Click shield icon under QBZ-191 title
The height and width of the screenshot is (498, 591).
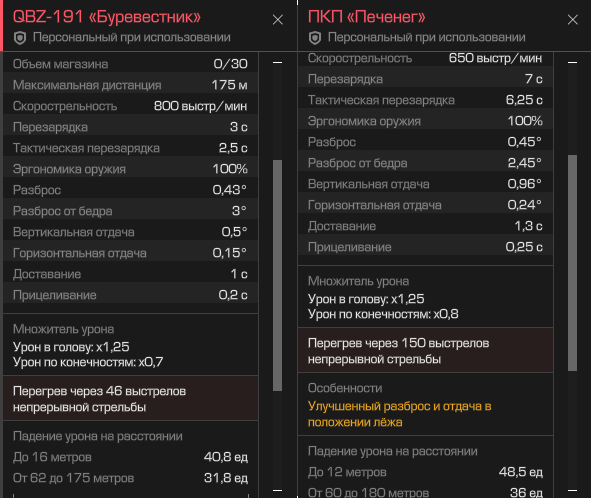tap(20, 38)
